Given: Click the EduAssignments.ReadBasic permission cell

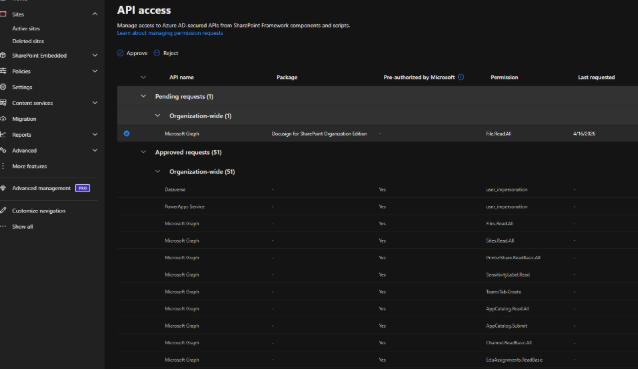Looking at the screenshot, I should point(514,360).
